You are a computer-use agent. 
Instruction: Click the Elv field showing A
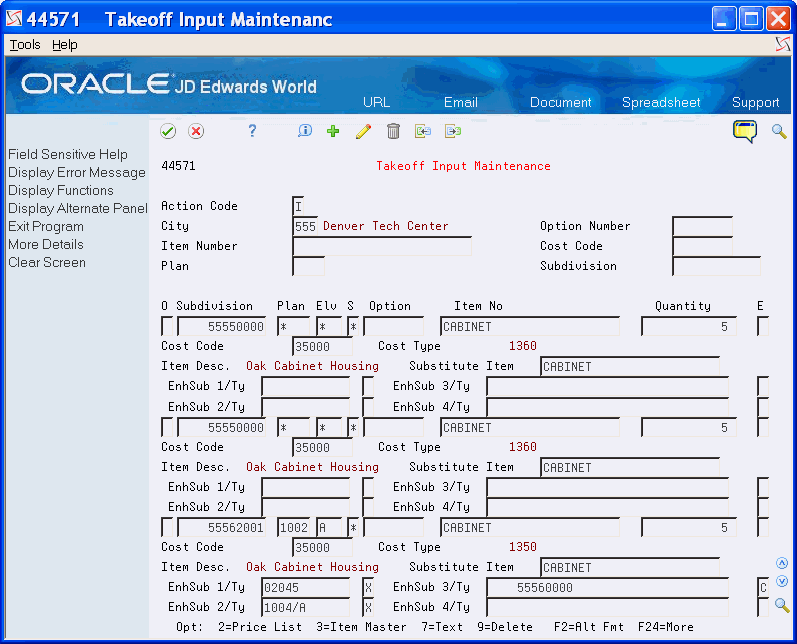(329, 528)
